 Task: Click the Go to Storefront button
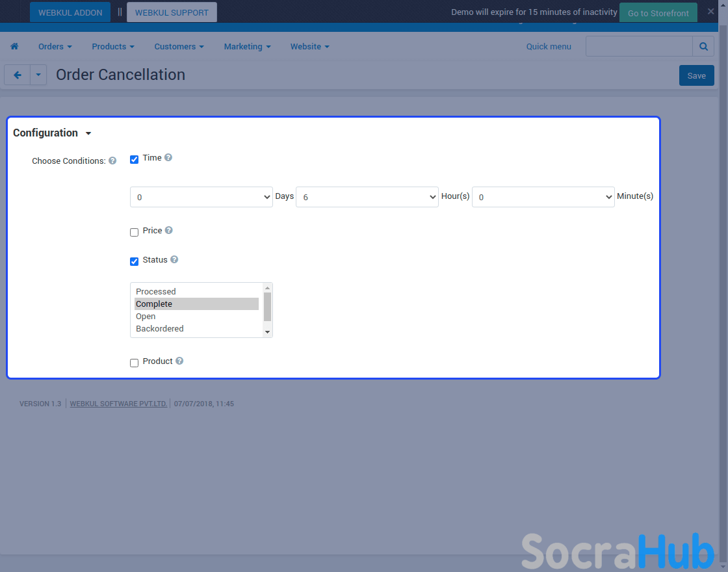click(658, 13)
